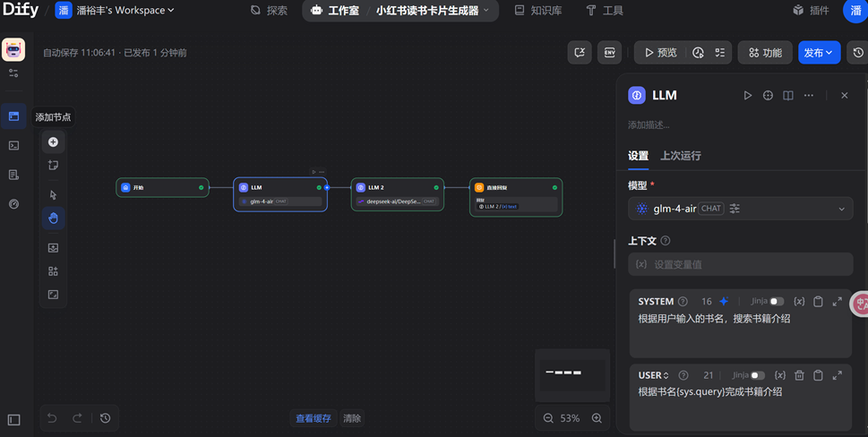
Task: Open the orchestrate workflow icon in left sidebar
Action: [13, 116]
